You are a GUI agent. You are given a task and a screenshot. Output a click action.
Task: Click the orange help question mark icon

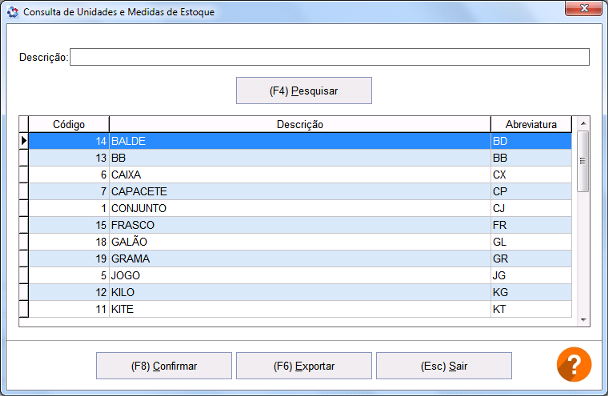[x=574, y=364]
